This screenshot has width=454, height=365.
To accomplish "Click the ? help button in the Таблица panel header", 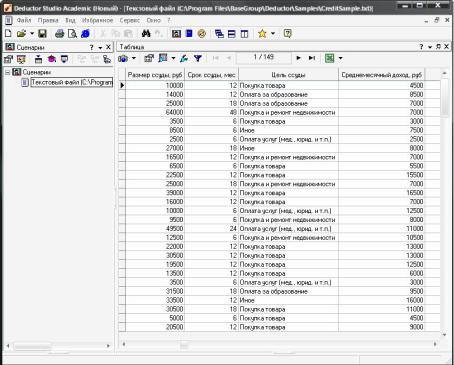I will click(421, 47).
